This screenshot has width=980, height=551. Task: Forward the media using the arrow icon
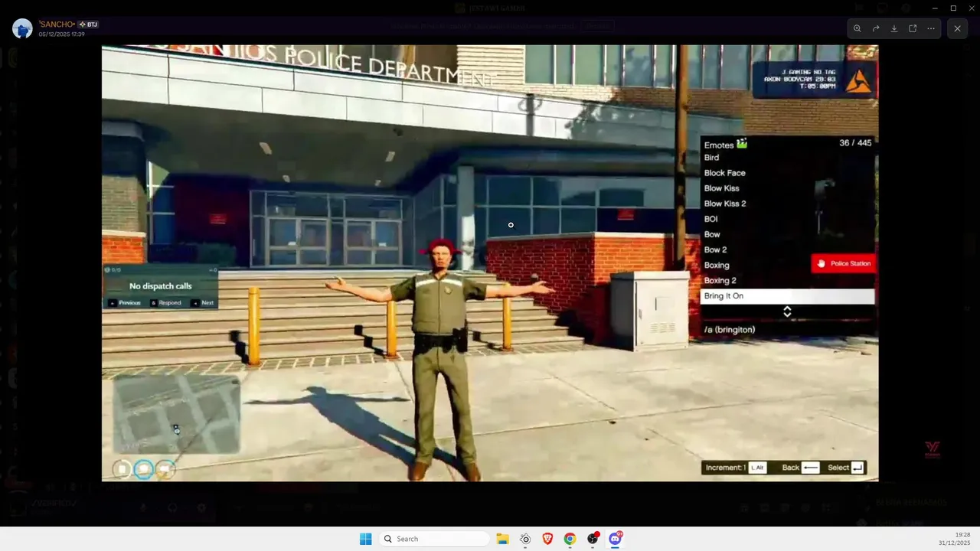pyautogui.click(x=876, y=28)
